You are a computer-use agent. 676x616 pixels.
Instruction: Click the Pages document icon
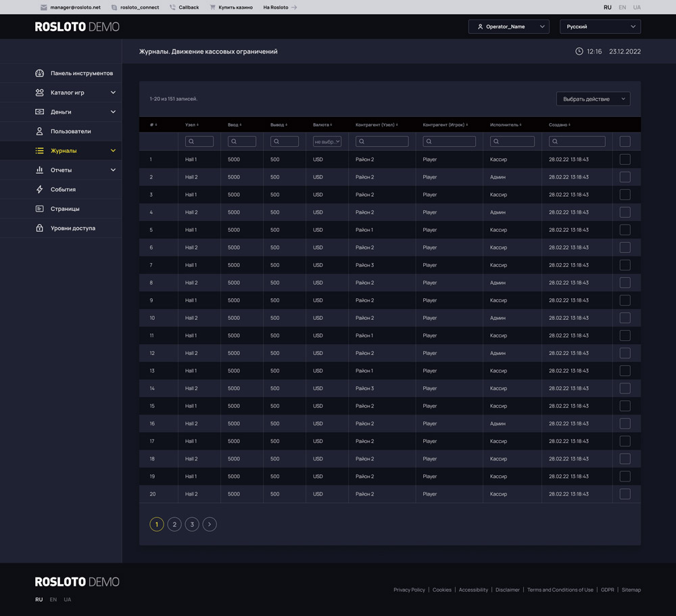point(39,209)
